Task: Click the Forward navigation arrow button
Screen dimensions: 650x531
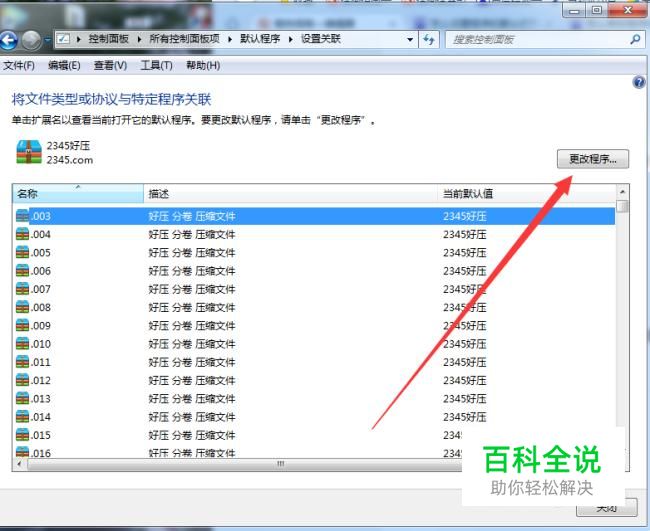Action: click(31, 41)
